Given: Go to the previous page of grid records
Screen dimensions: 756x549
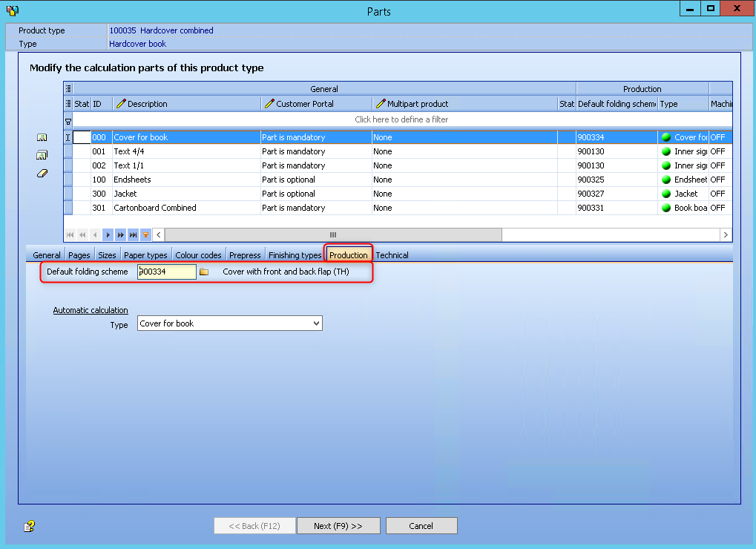Looking at the screenshot, I should (x=83, y=234).
